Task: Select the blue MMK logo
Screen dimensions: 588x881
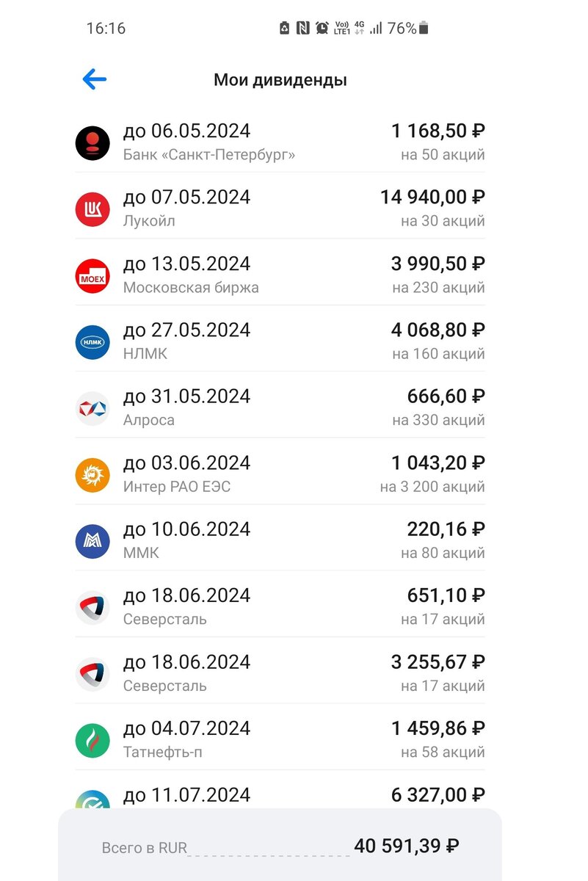Action: (x=92, y=541)
